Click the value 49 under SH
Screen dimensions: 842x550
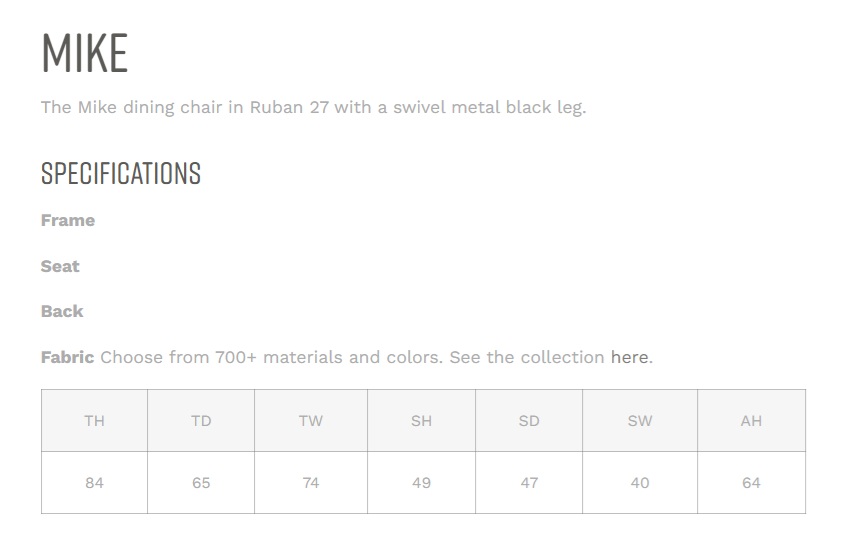422,483
